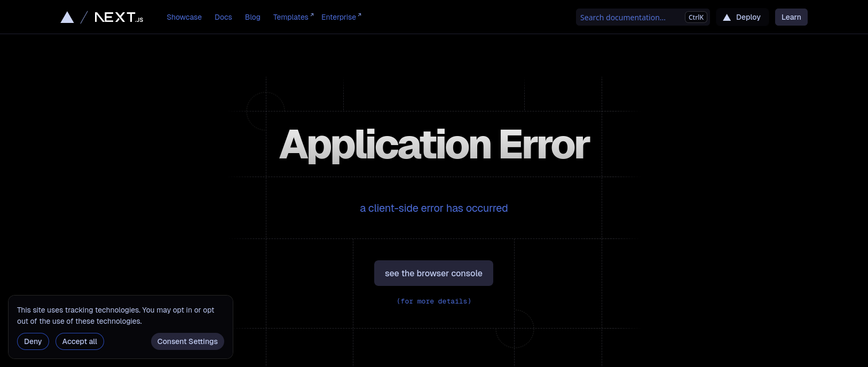Click the Next.js wordmark logo
Viewport: 868px width, 367px height.
pyautogui.click(x=119, y=18)
